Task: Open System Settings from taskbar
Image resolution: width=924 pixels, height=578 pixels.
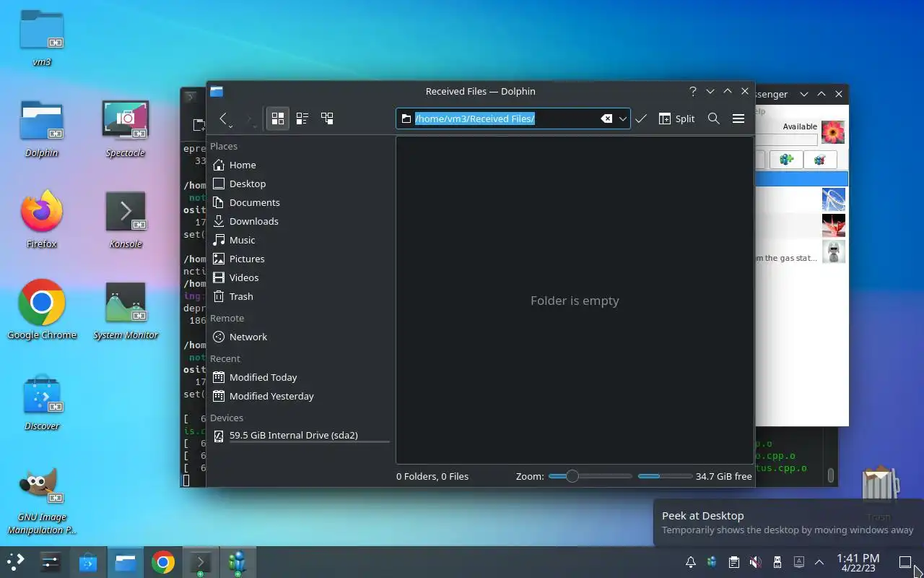Action: click(x=51, y=562)
